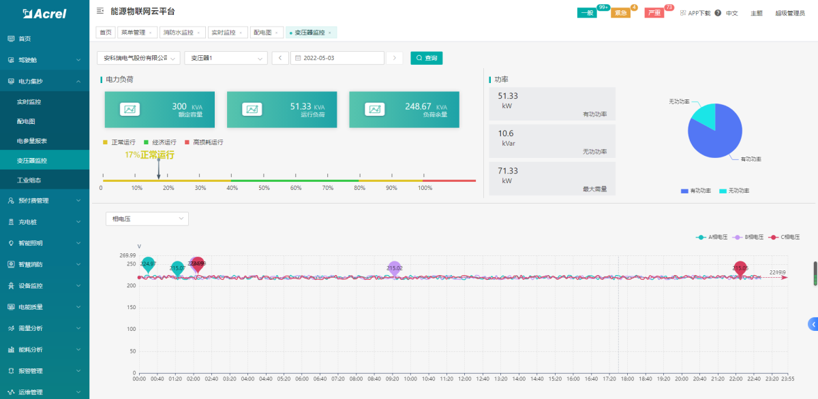Open the 相电压 chart type dropdown
818x399 pixels.
tap(147, 219)
